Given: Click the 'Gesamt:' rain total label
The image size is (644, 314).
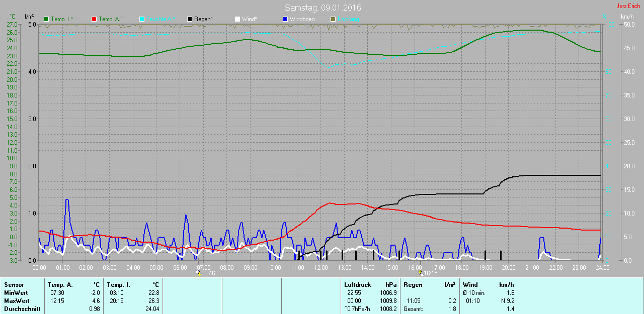Looking at the screenshot, I should pyautogui.click(x=413, y=309).
